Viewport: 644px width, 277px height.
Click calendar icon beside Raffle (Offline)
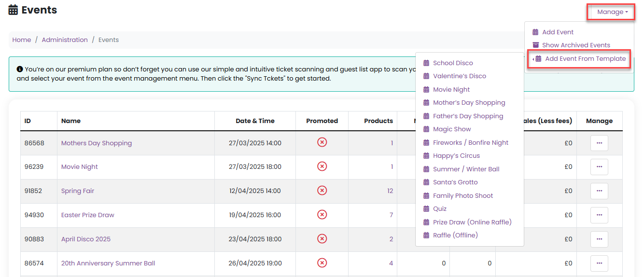click(426, 235)
